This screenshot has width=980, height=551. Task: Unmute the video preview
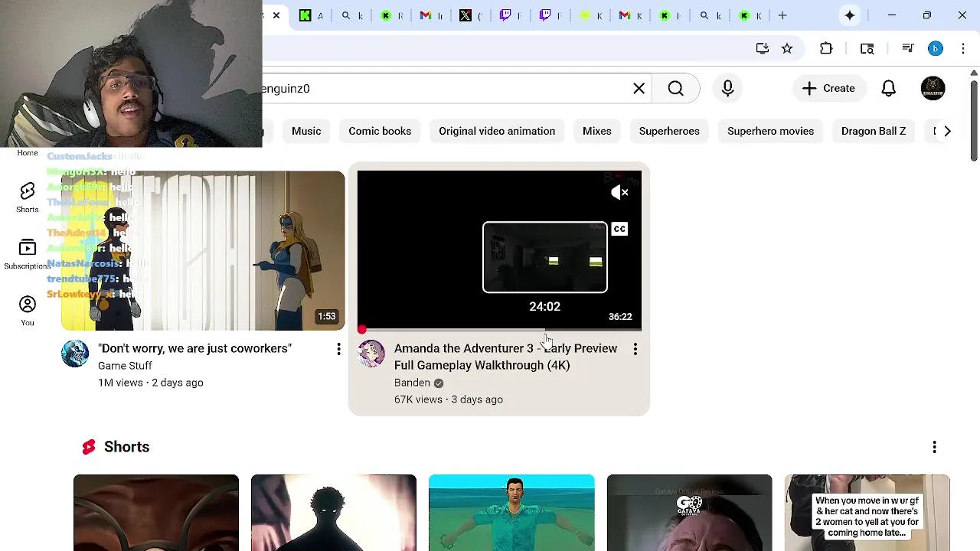[619, 192]
